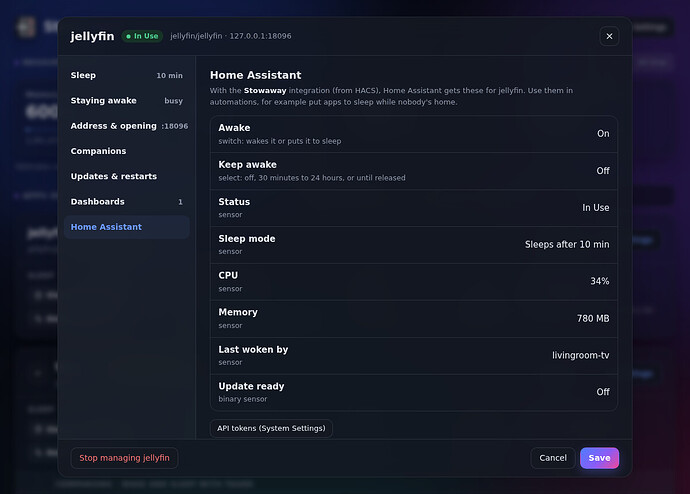This screenshot has width=690, height=494.
Task: Click the Keep awake row
Action: (x=414, y=171)
